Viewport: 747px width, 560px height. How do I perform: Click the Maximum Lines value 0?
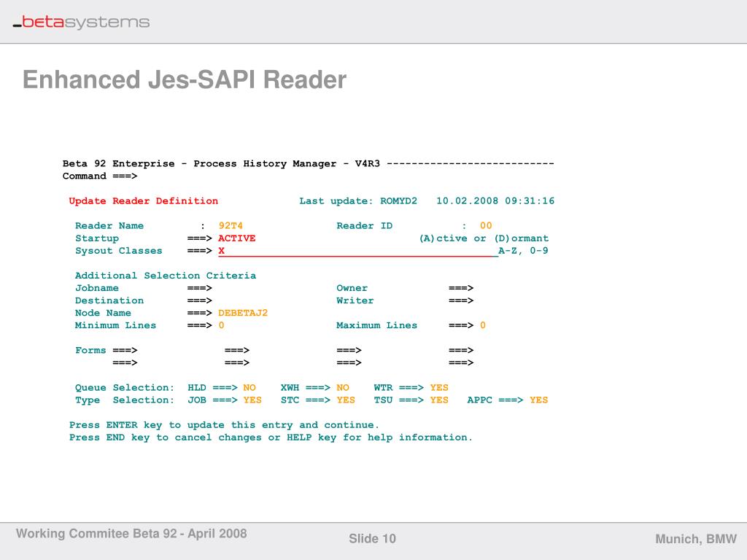[x=483, y=325]
